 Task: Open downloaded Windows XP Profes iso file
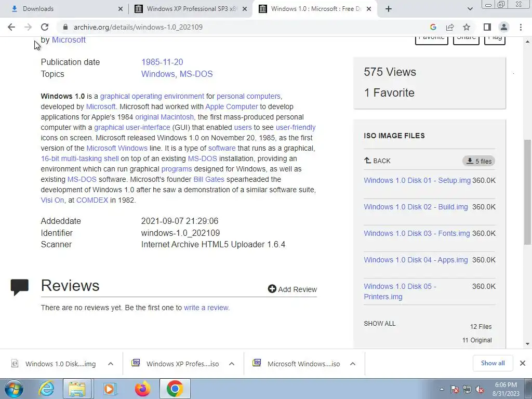pyautogui.click(x=175, y=364)
